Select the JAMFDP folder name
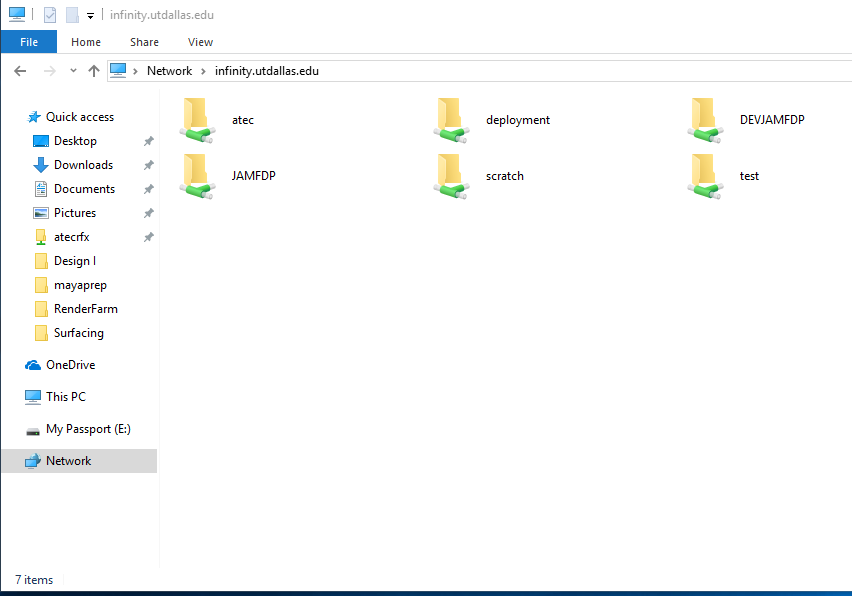This screenshot has width=852, height=596. [x=254, y=176]
